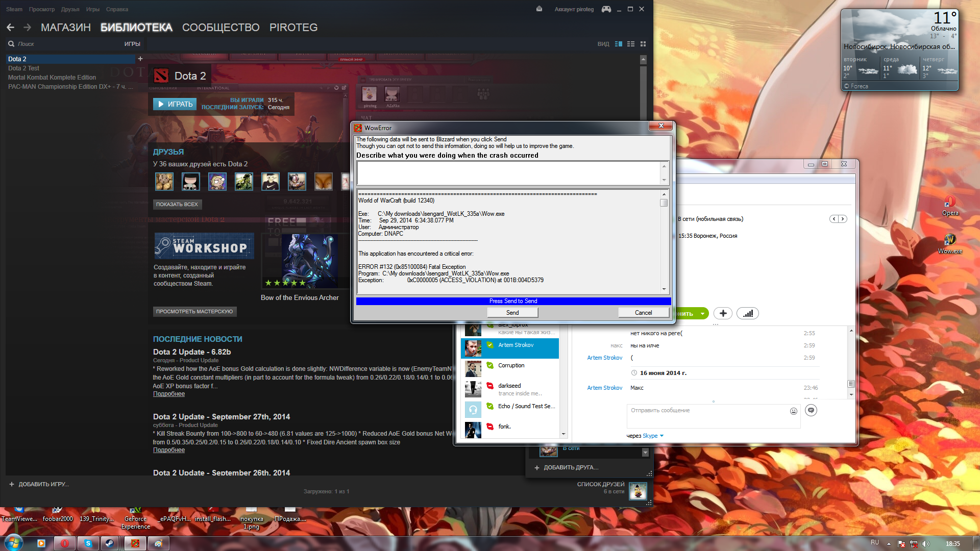Select grid view icon in Steam library

[x=643, y=44]
